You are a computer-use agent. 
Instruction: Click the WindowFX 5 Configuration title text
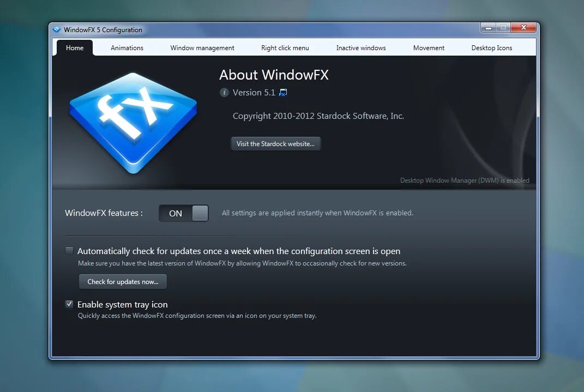coord(103,30)
